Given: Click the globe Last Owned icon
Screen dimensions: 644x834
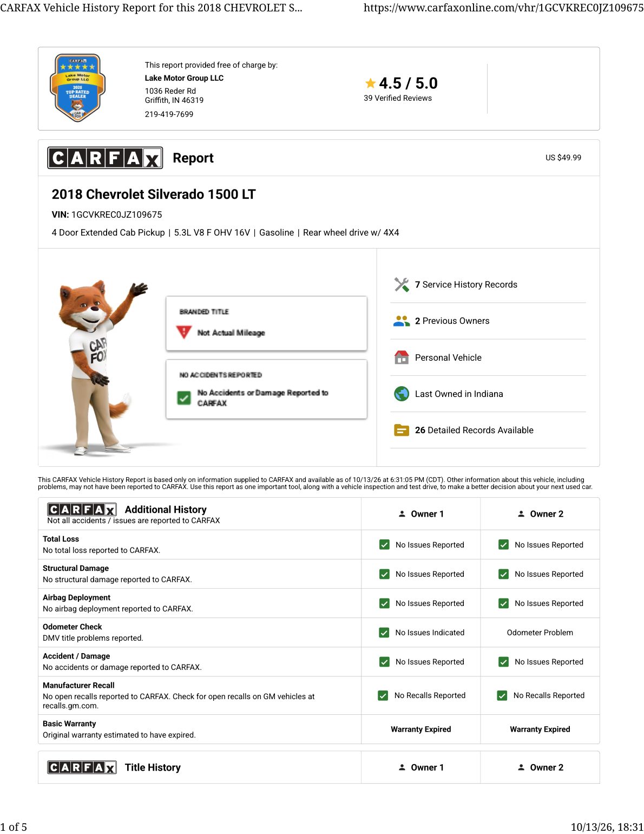Looking at the screenshot, I should click(402, 394).
